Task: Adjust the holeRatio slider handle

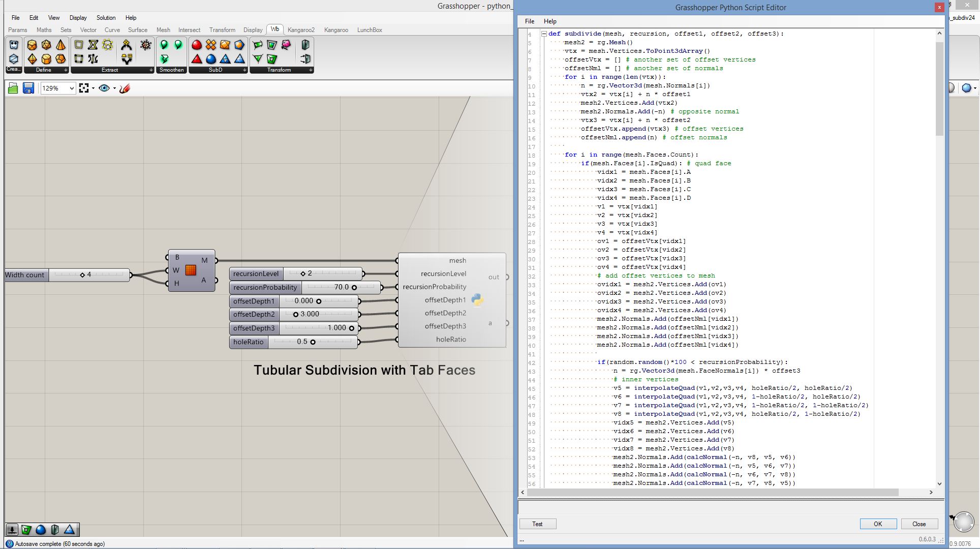Action: pos(313,342)
